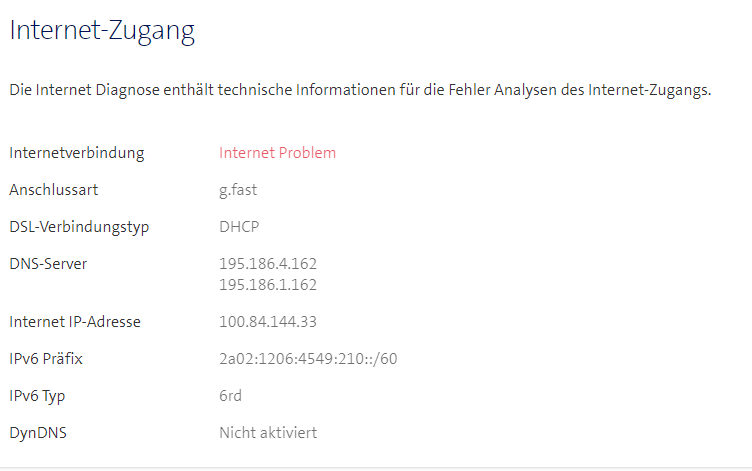Click the Nicht aktiviert DynDNS status
752x471 pixels.
point(268,433)
